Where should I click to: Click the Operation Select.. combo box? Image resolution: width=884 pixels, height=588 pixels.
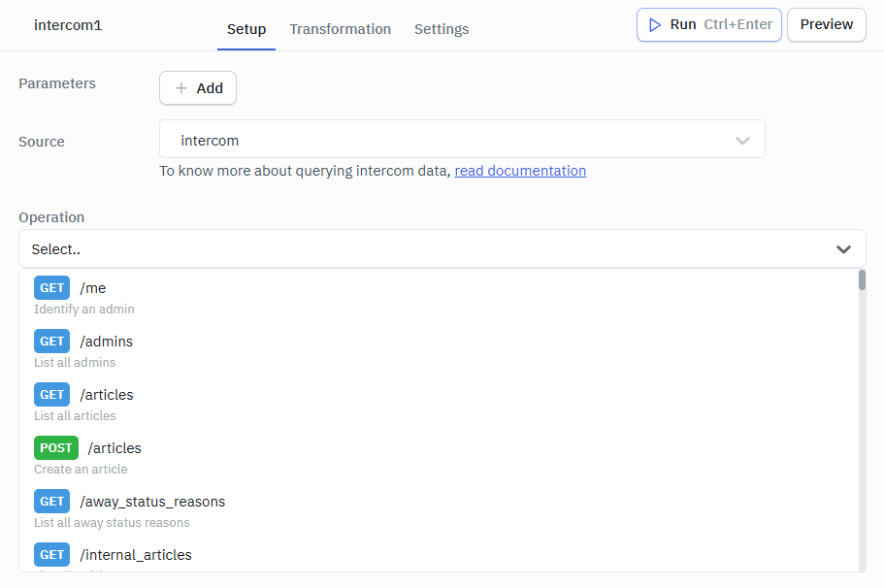pos(442,248)
